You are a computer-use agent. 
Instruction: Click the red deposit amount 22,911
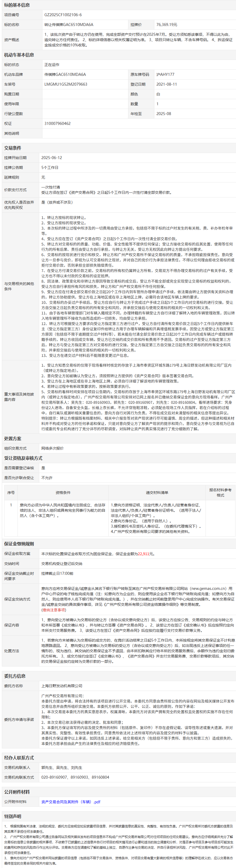(x=143, y=554)
